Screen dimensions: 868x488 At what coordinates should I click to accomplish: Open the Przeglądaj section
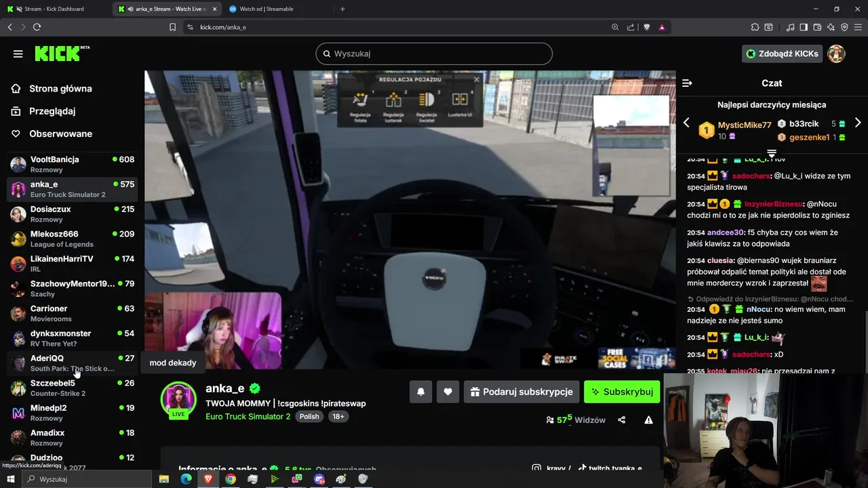(52, 111)
